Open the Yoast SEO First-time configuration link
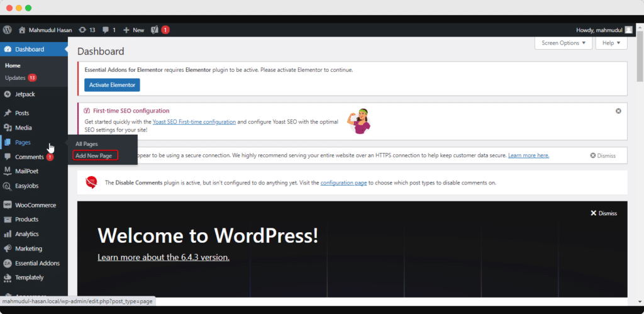 194,121
